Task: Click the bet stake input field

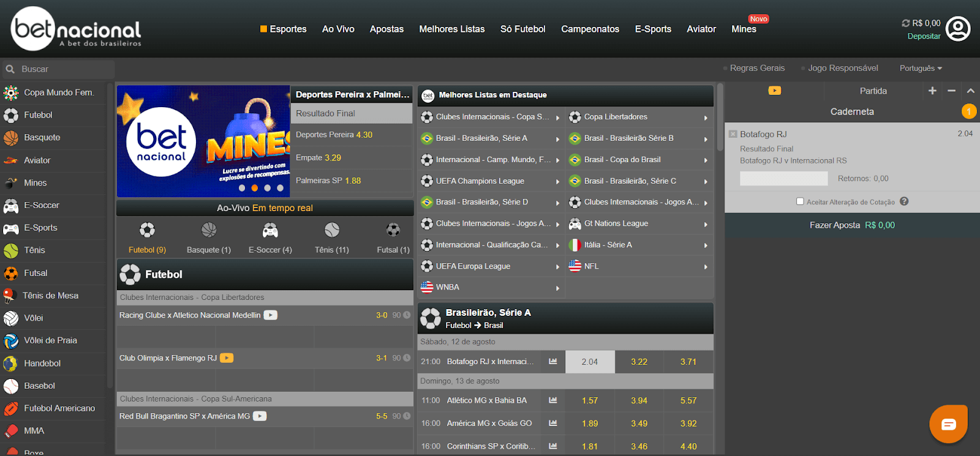Action: point(783,178)
